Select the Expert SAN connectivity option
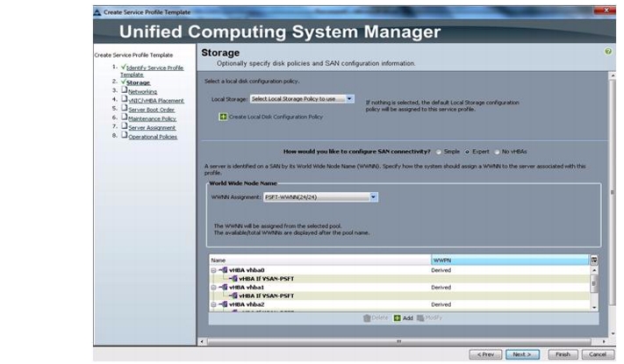 (468, 152)
